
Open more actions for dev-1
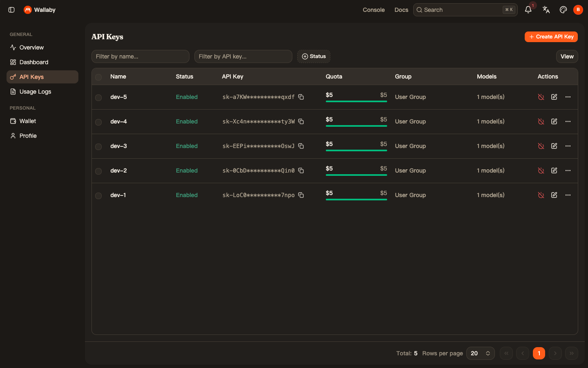coord(568,195)
